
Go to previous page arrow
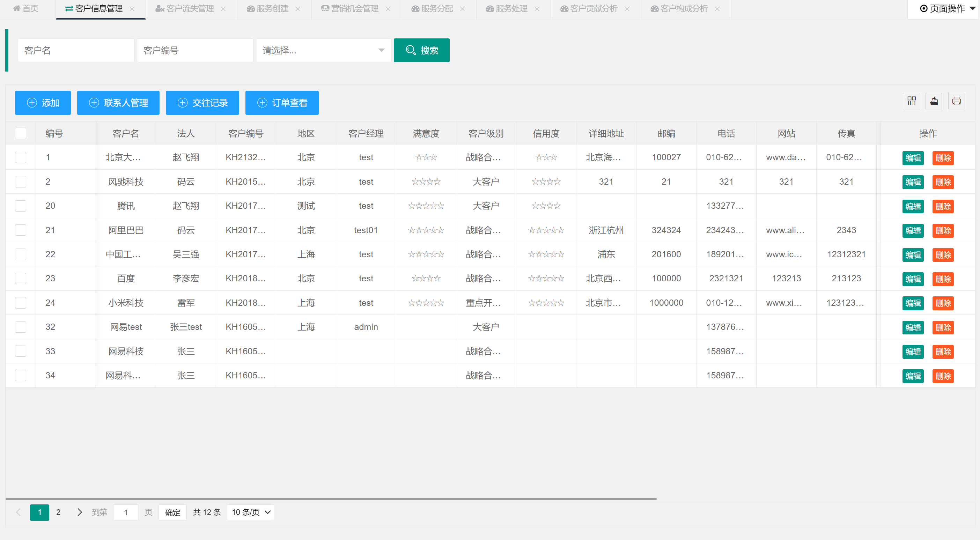[18, 512]
